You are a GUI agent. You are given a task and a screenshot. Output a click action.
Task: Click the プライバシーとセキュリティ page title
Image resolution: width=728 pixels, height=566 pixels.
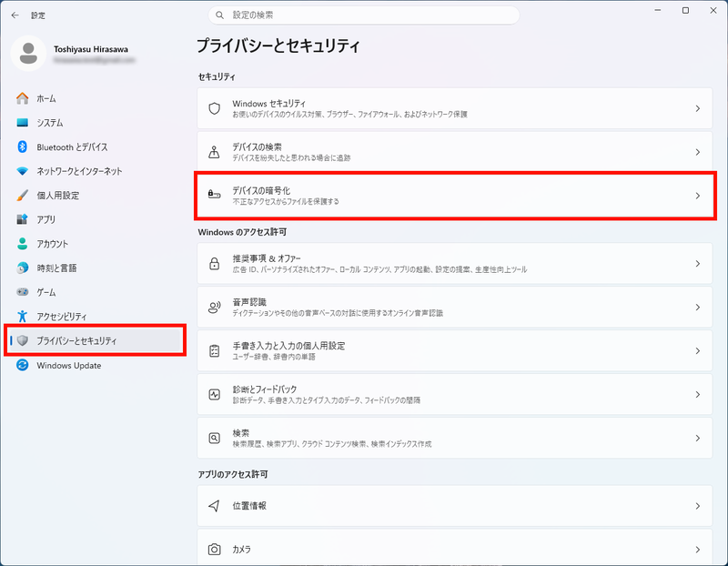point(278,45)
